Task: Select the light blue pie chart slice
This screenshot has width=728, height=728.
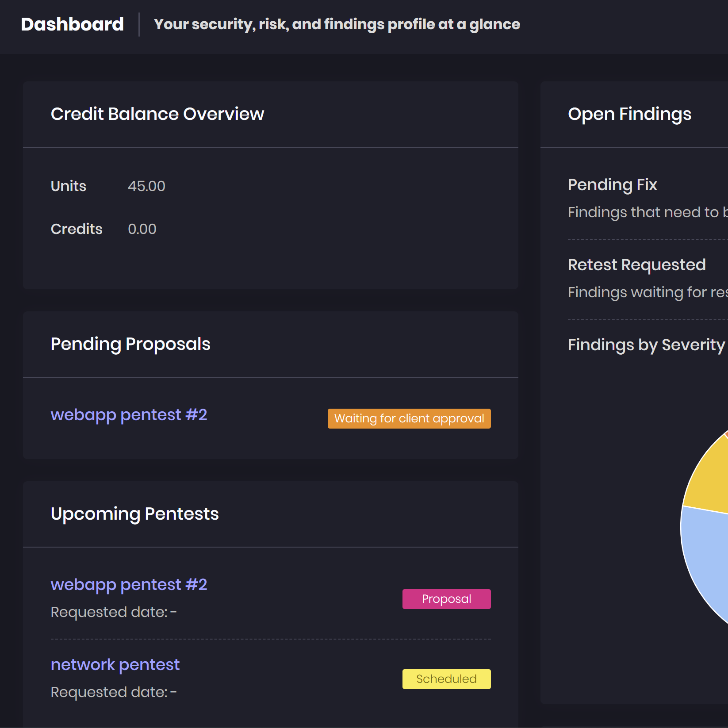Action: (706, 562)
